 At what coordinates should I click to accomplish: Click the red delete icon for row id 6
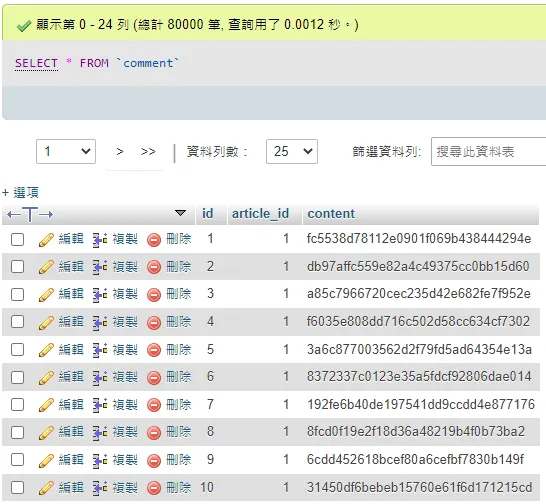[154, 378]
